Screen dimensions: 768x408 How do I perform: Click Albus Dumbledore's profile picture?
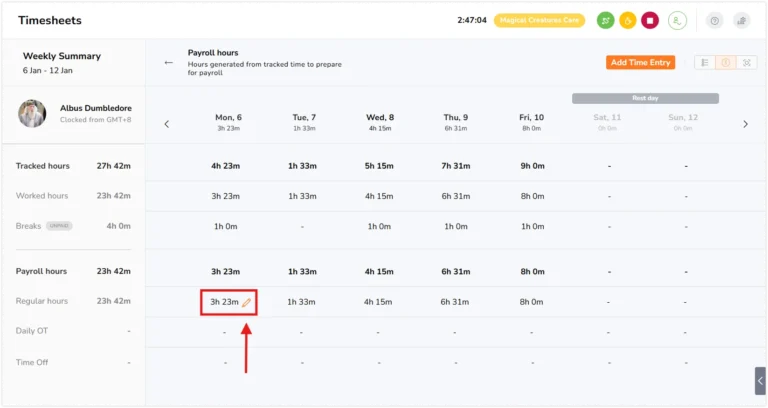click(32, 113)
